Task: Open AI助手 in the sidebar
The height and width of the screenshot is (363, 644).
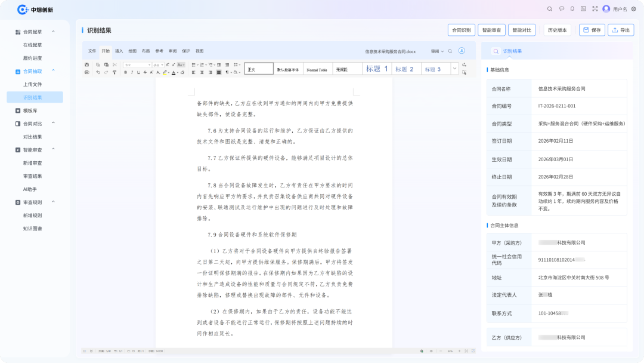Action: tap(30, 189)
